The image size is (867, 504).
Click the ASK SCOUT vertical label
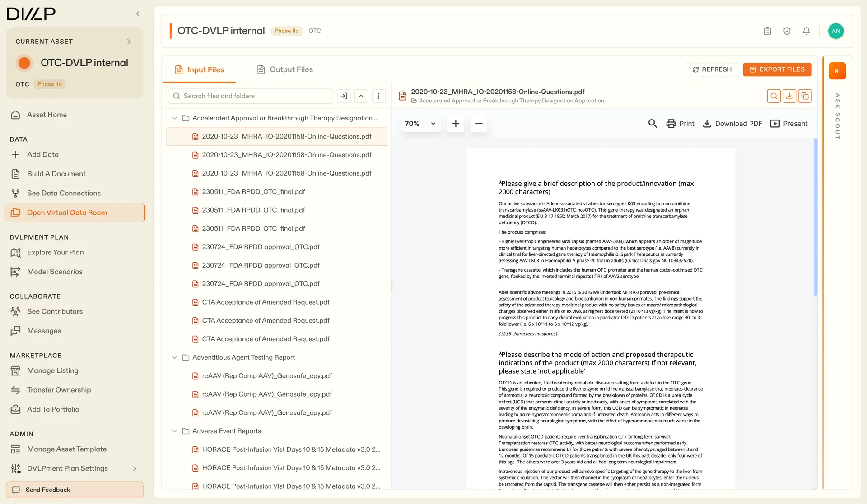click(x=837, y=116)
